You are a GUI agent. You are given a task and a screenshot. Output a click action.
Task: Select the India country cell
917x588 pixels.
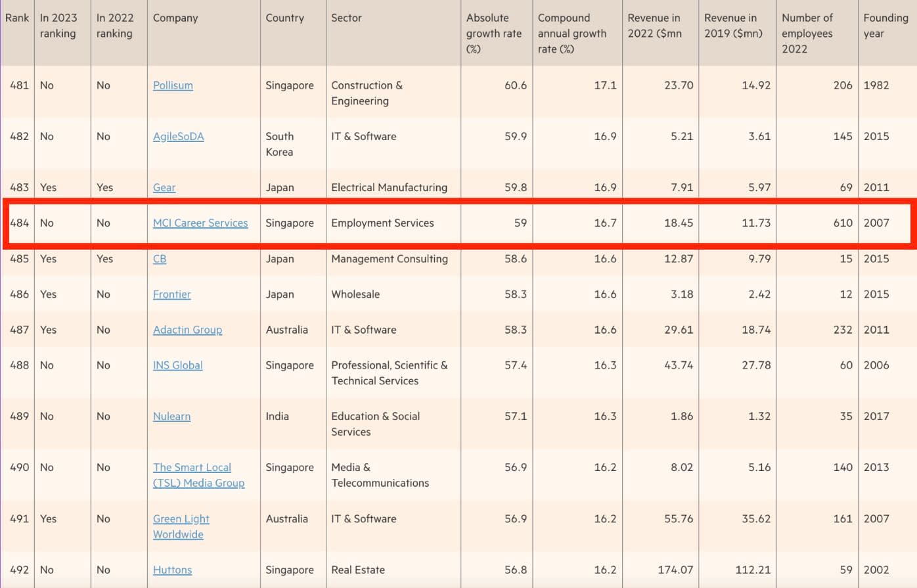277,417
